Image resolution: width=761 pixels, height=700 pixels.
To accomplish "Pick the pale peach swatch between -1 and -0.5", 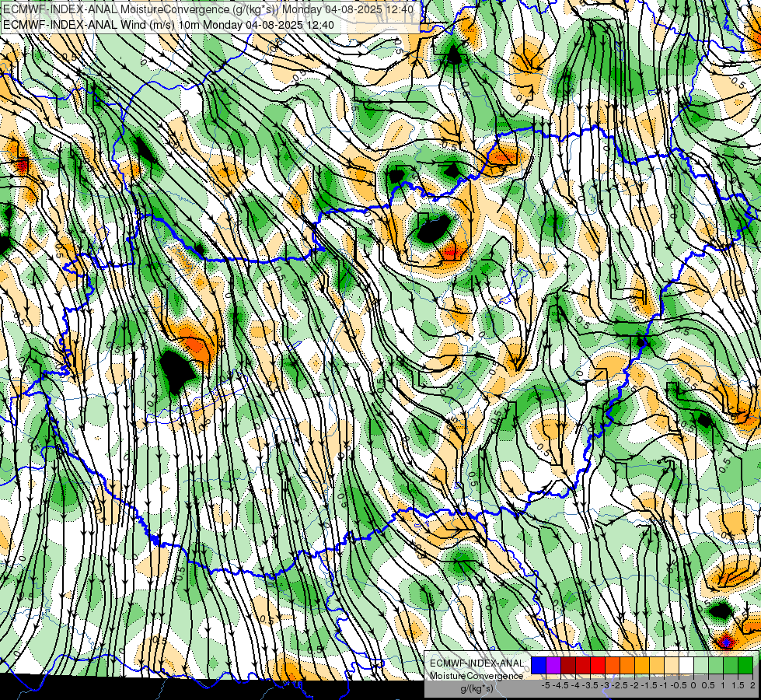I will 671,665.
